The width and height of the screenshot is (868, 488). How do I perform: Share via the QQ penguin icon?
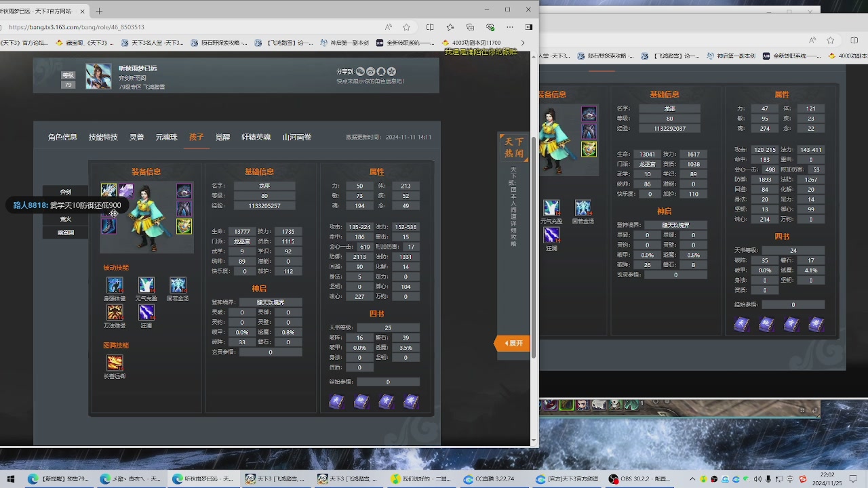coord(381,71)
